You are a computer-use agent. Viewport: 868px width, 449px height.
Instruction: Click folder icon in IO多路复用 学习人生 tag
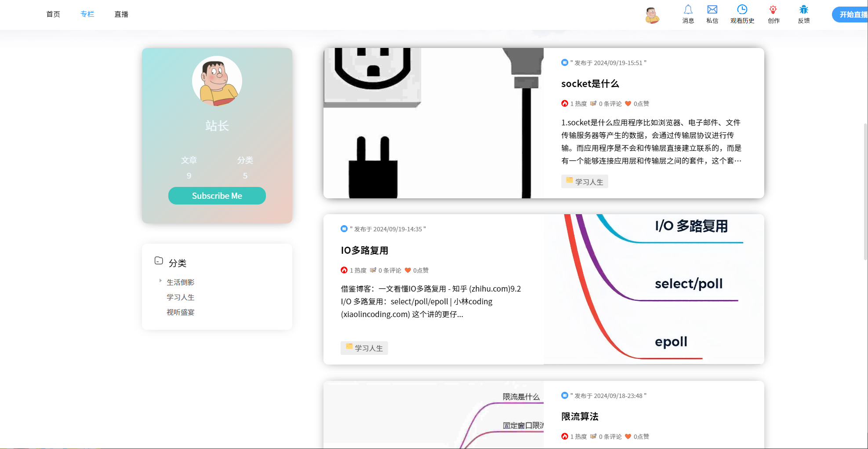[349, 347]
